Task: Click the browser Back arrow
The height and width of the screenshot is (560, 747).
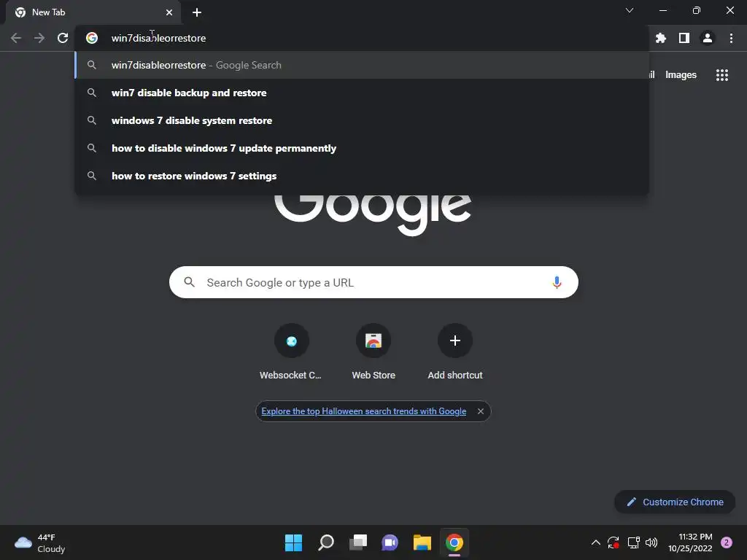Action: point(16,38)
